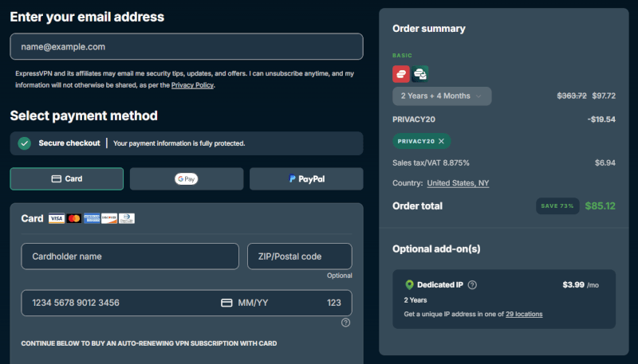Screen dimensions: 638x364
Task: Click the green secure checkout checkmark icon
Action: 25,143
